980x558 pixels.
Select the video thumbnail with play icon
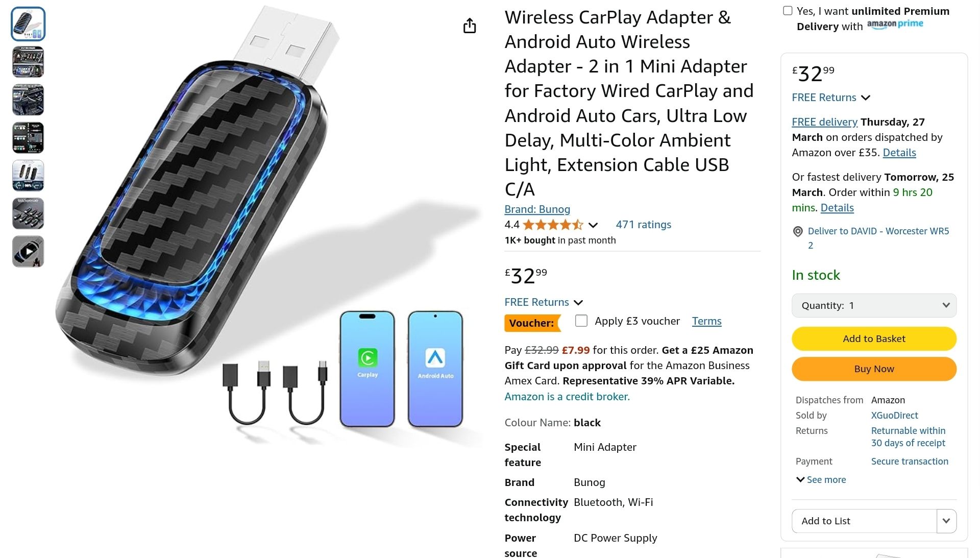click(x=28, y=251)
